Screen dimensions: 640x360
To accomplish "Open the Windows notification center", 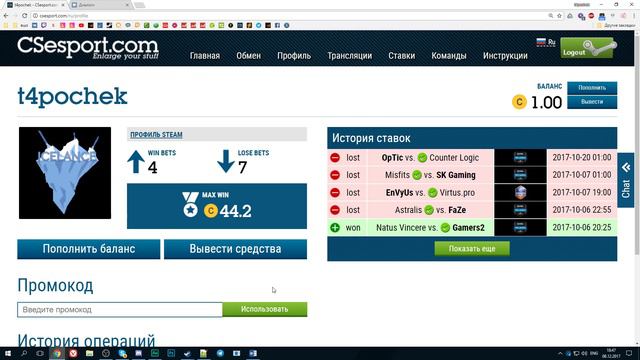I will pyautogui.click(x=629, y=353).
